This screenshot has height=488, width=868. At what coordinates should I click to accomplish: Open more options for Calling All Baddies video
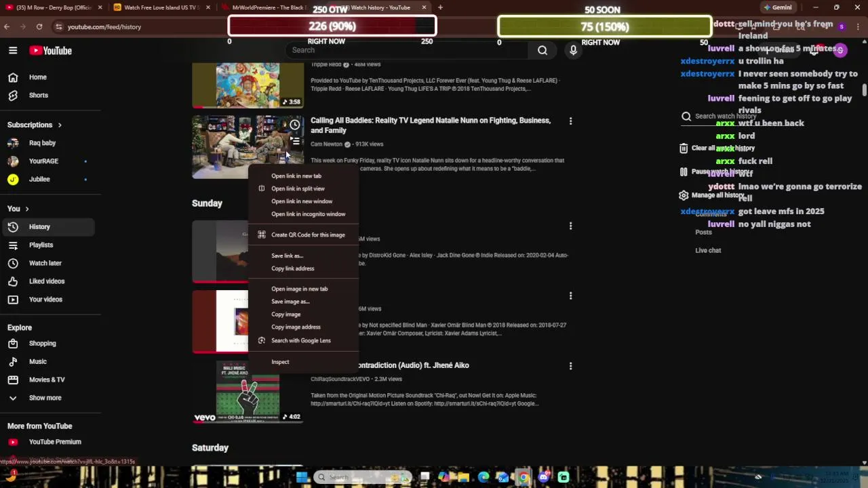tap(570, 121)
